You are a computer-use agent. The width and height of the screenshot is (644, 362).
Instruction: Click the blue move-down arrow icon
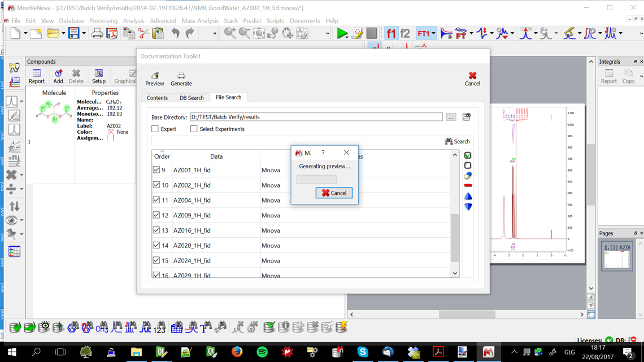[x=468, y=207]
